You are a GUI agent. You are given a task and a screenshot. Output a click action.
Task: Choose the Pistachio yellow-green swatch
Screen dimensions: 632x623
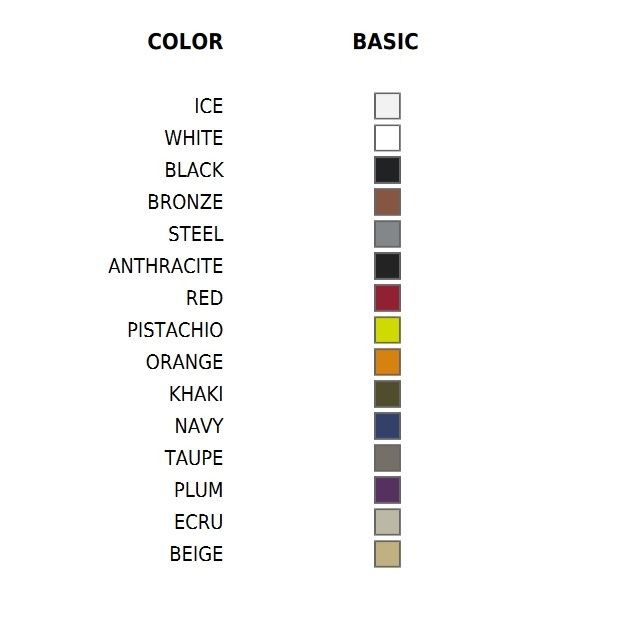387,330
